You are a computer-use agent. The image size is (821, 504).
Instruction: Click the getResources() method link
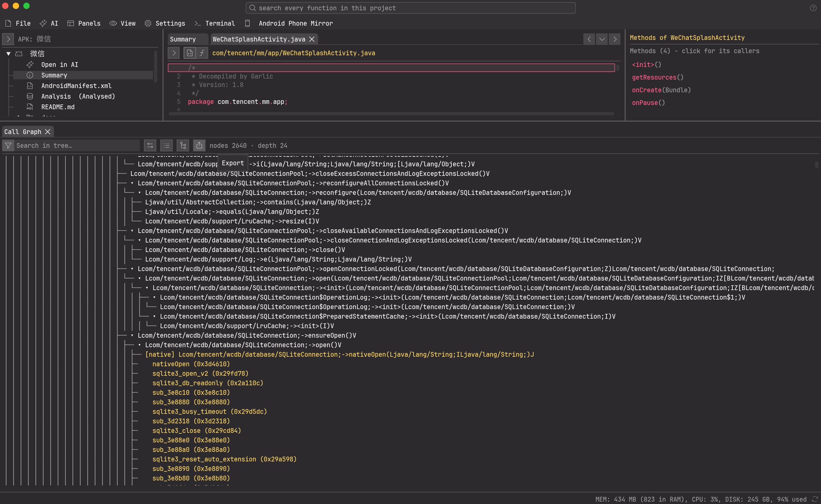[x=657, y=77]
